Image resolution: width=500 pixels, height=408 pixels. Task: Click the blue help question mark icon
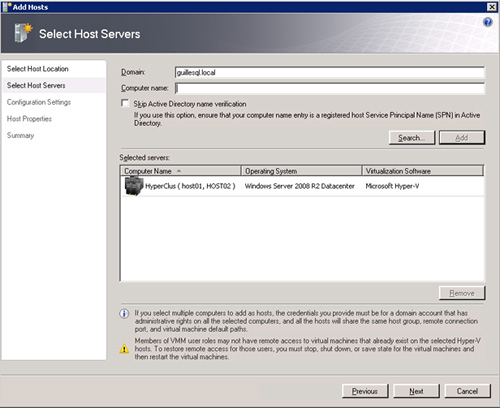[x=488, y=22]
